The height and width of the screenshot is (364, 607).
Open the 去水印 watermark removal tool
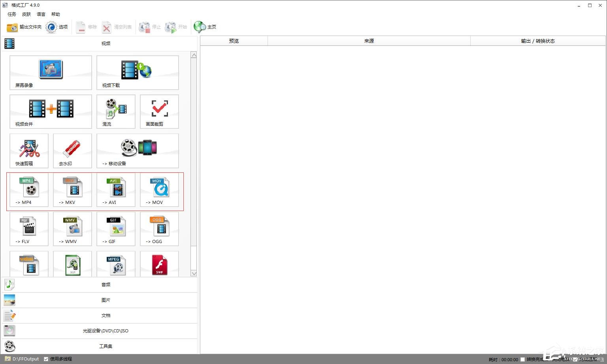click(72, 151)
